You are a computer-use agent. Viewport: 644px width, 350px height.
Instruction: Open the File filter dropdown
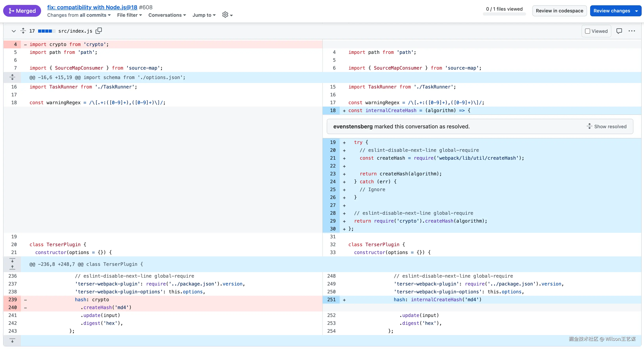(129, 15)
